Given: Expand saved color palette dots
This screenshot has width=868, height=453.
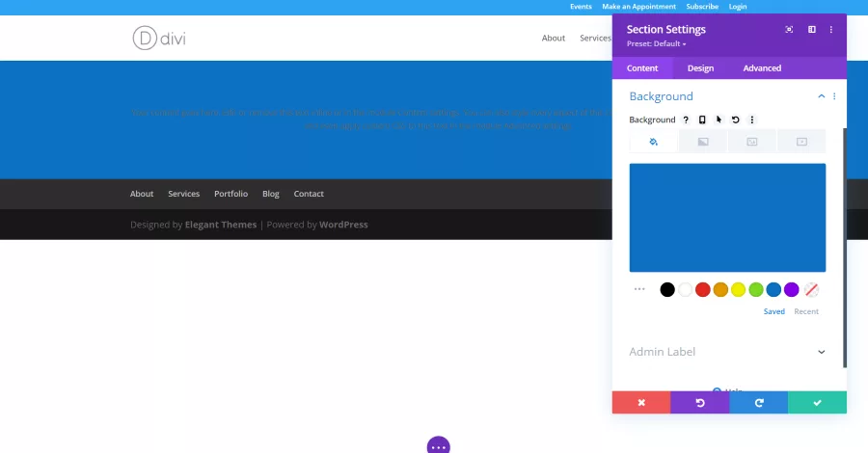Looking at the screenshot, I should [639, 289].
